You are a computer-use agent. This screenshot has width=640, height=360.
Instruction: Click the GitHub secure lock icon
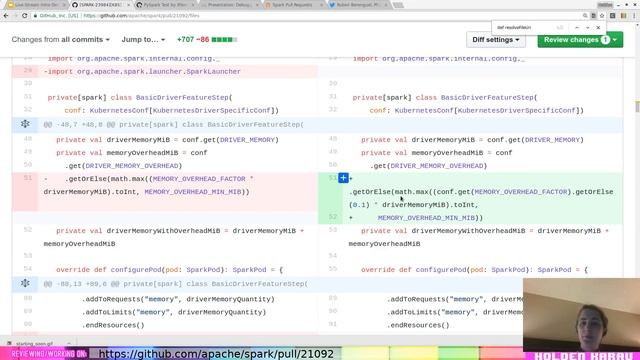point(36,16)
